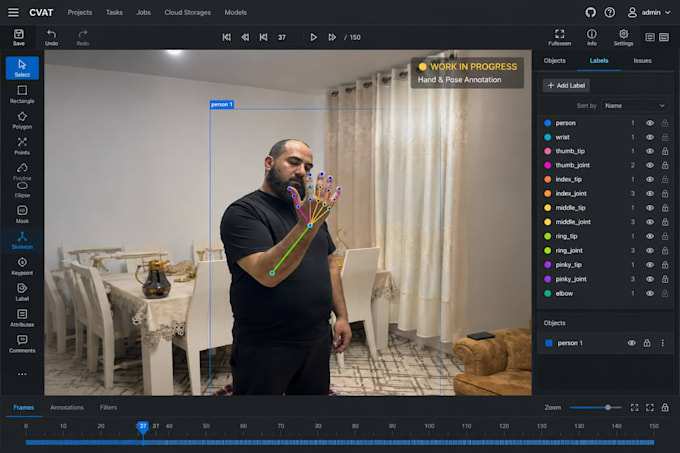This screenshot has height=453, width=680.
Task: Hide the person 1 object
Action: click(631, 343)
